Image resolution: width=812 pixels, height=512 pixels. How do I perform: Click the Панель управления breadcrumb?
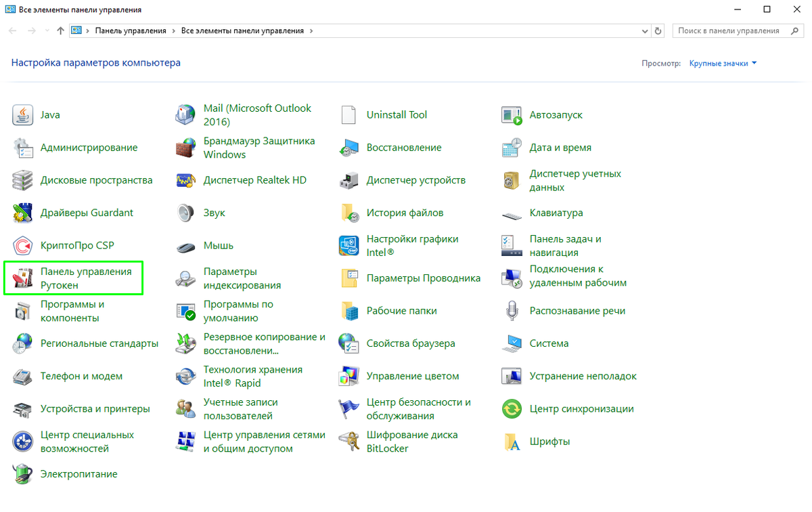click(131, 30)
